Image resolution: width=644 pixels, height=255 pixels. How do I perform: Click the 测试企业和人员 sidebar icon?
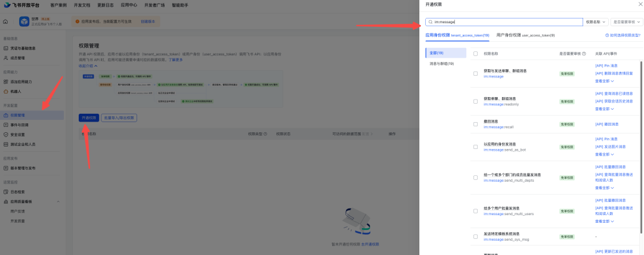[x=6, y=144]
